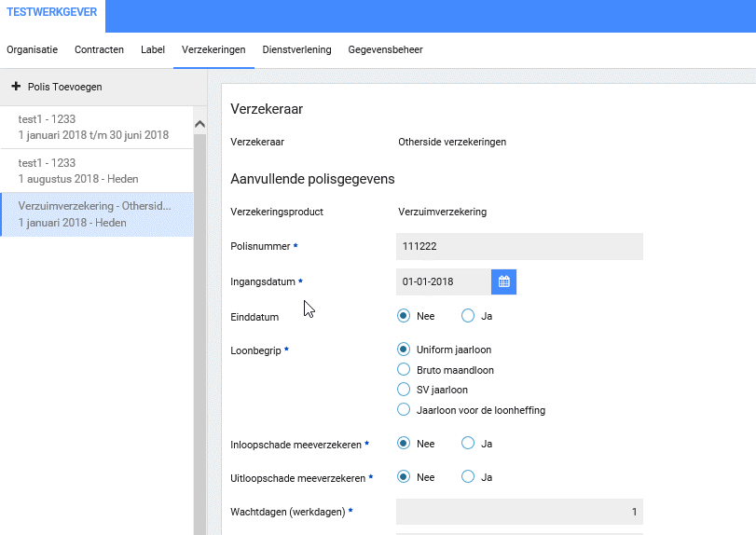The width and height of the screenshot is (756, 535).
Task: Select Uniform jaarloon radio option
Action: tap(404, 350)
